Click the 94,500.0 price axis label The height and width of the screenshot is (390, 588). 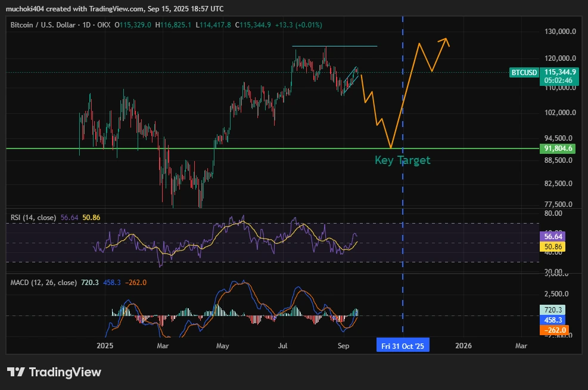(x=558, y=138)
